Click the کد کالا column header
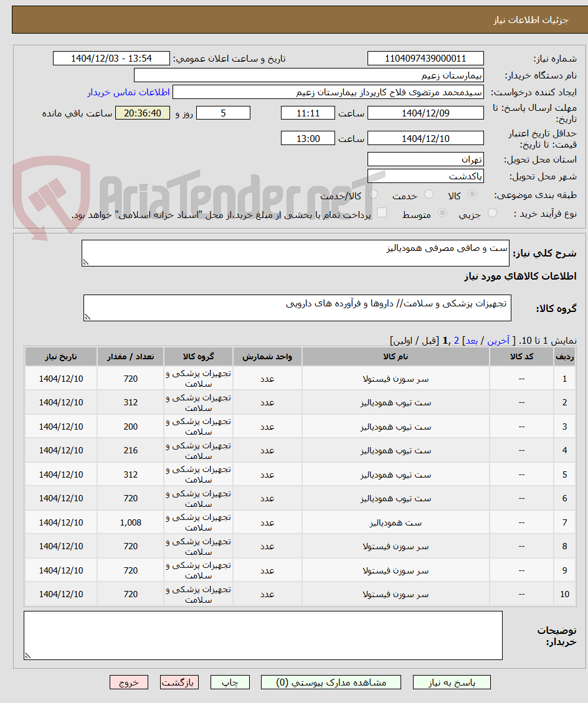Image resolution: width=588 pixels, height=703 pixels. (521, 356)
